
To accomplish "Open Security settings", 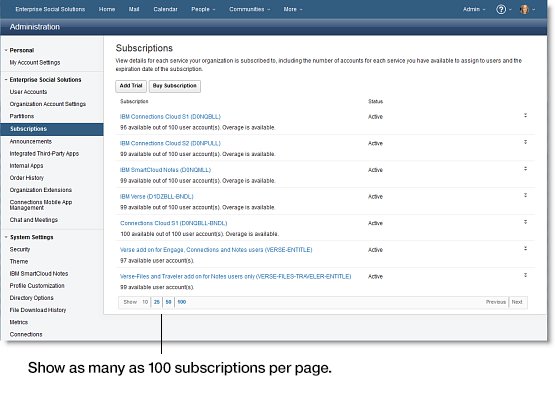I will click(20, 249).
